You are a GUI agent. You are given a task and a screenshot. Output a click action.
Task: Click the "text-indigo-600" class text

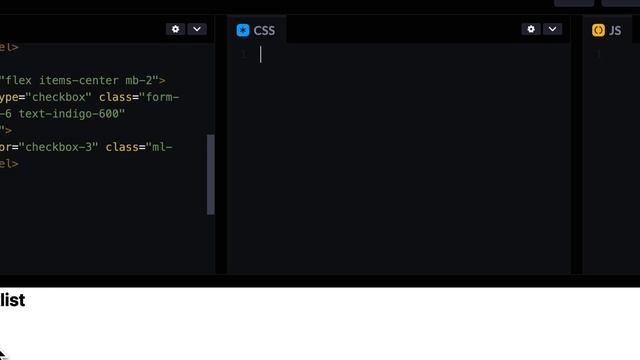coord(69,114)
